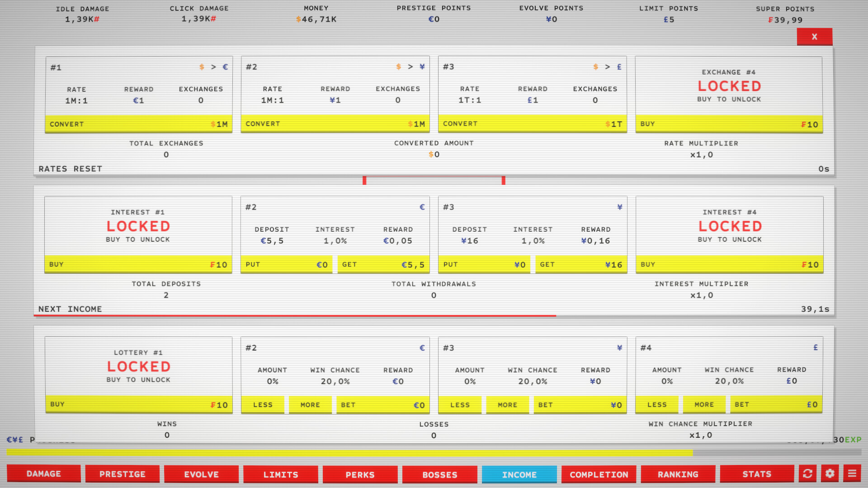Open the hamburger menu icon
The height and width of the screenshot is (488, 868).
point(852,474)
